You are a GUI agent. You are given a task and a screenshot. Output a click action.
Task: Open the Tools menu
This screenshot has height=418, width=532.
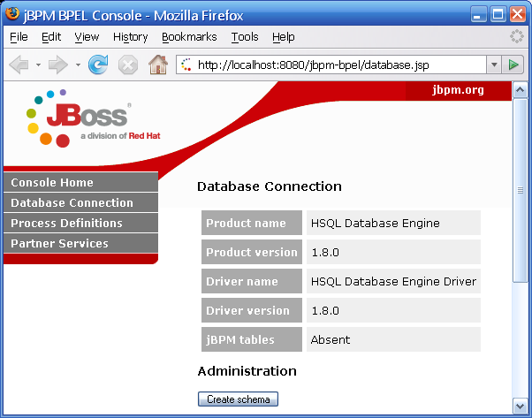[x=245, y=36]
